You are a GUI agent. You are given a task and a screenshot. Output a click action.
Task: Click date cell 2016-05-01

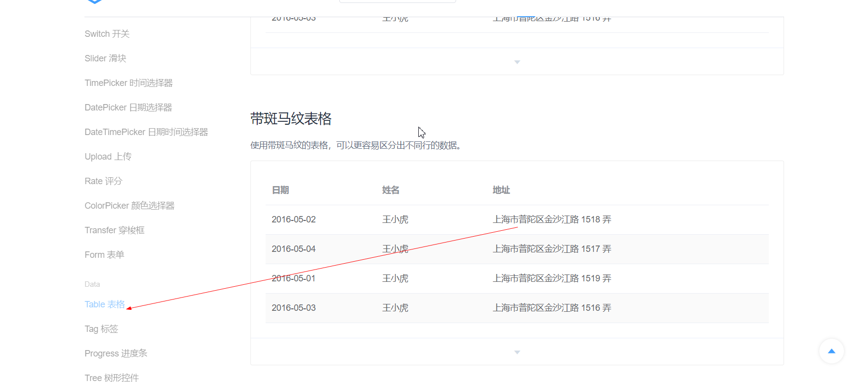[294, 278]
